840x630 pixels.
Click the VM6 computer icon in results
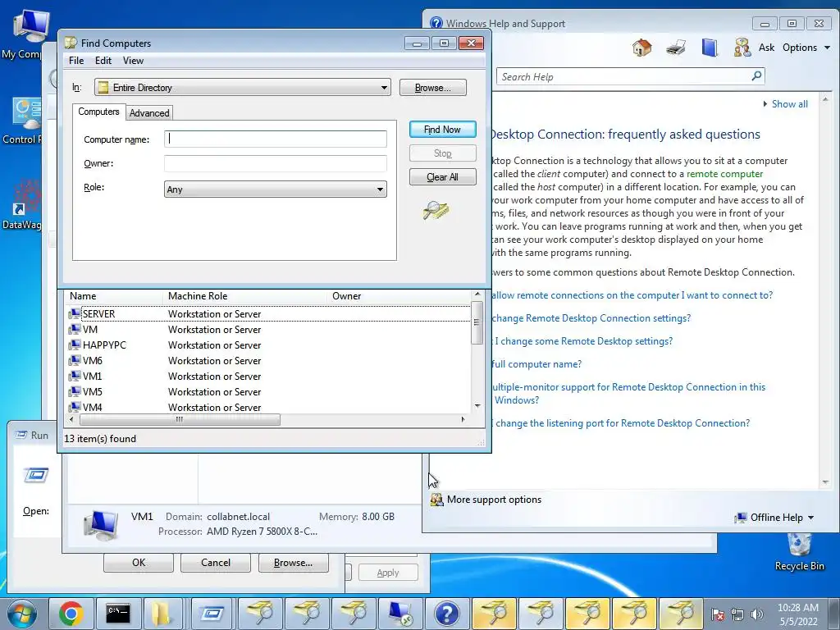pyautogui.click(x=75, y=360)
